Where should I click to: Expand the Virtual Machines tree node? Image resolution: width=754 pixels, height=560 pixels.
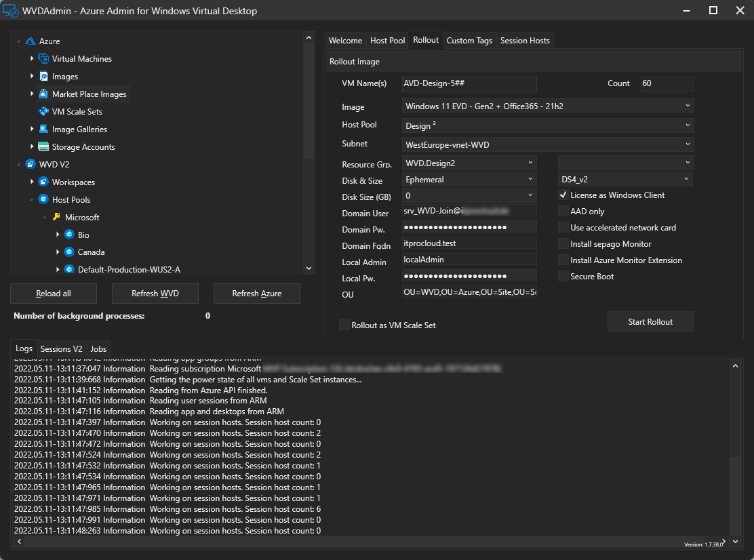(x=32, y=58)
